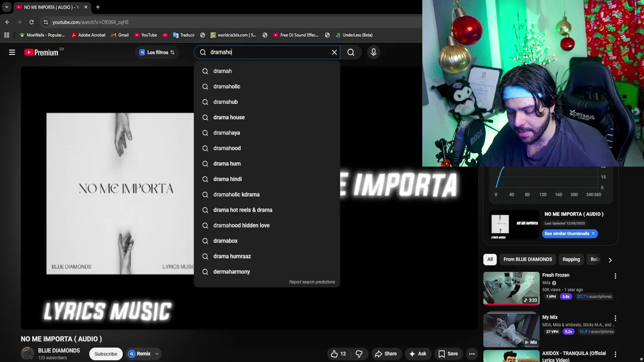
Task: Open options menu for AXIDOX - TRANQUILA
Action: [x=615, y=354]
